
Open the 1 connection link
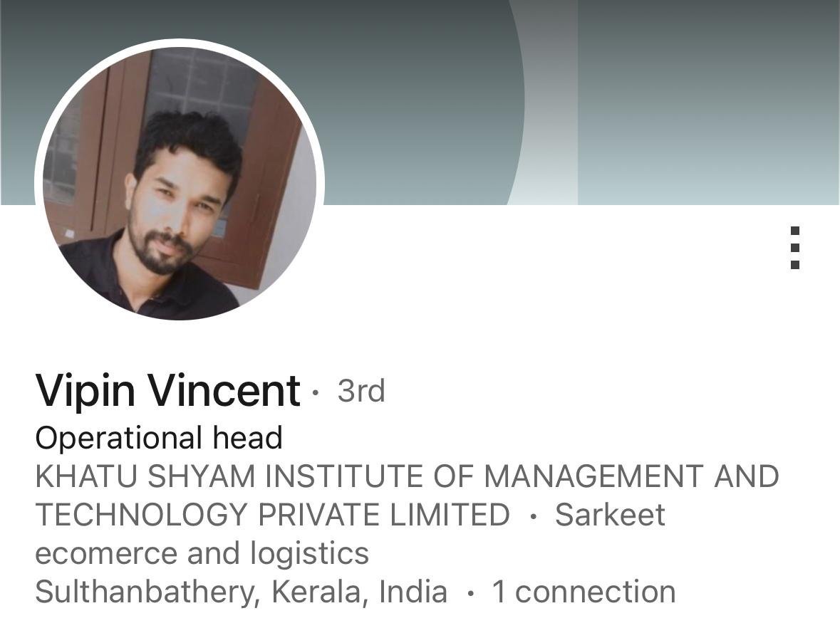pos(584,592)
